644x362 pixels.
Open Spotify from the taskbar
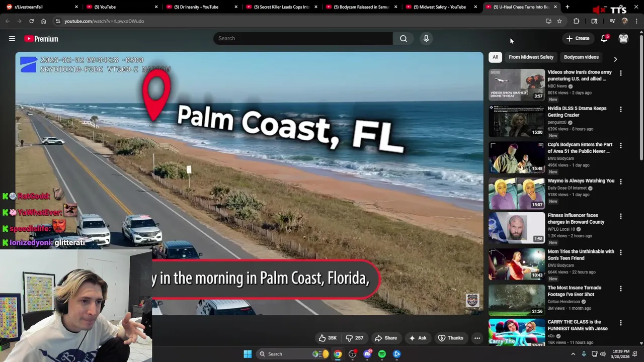pos(382,354)
